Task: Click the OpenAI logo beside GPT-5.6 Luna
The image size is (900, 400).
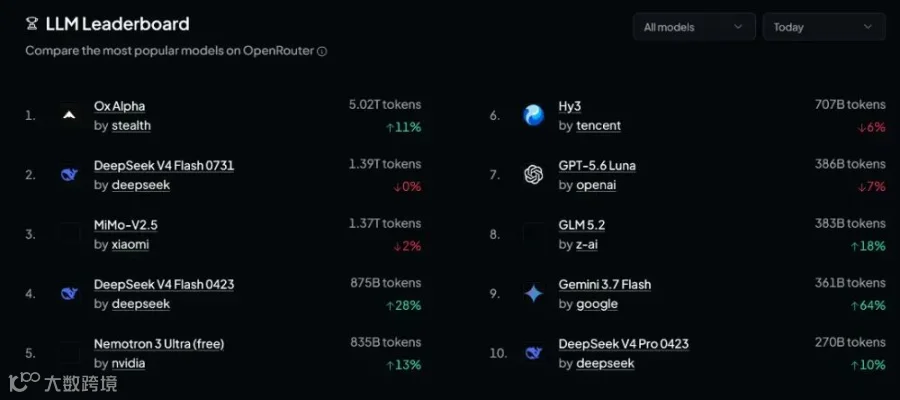Action: pyautogui.click(x=533, y=174)
